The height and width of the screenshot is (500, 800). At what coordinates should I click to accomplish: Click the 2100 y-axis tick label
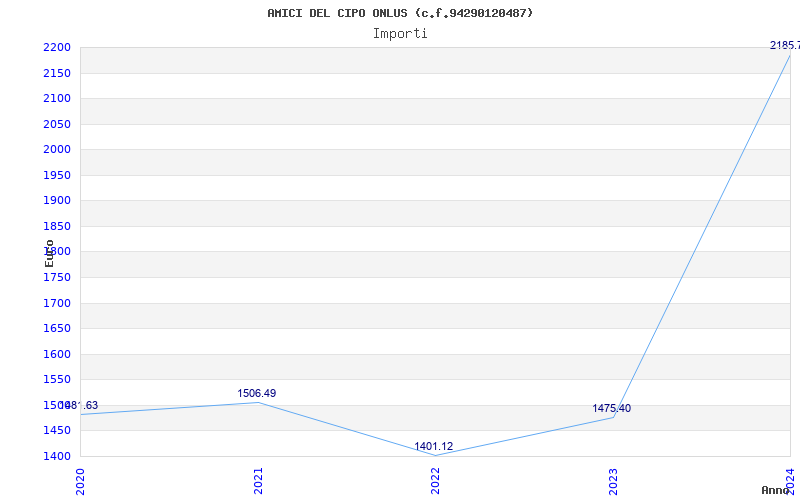[57, 98]
